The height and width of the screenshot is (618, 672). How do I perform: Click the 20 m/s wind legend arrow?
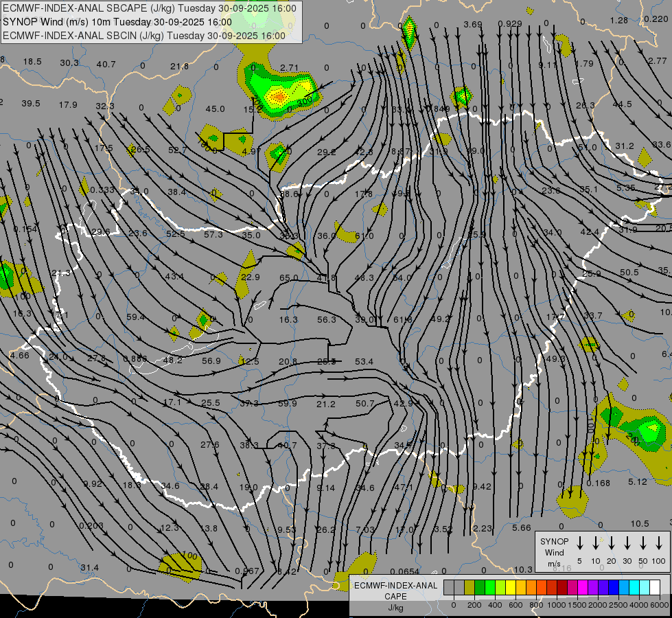(x=612, y=542)
